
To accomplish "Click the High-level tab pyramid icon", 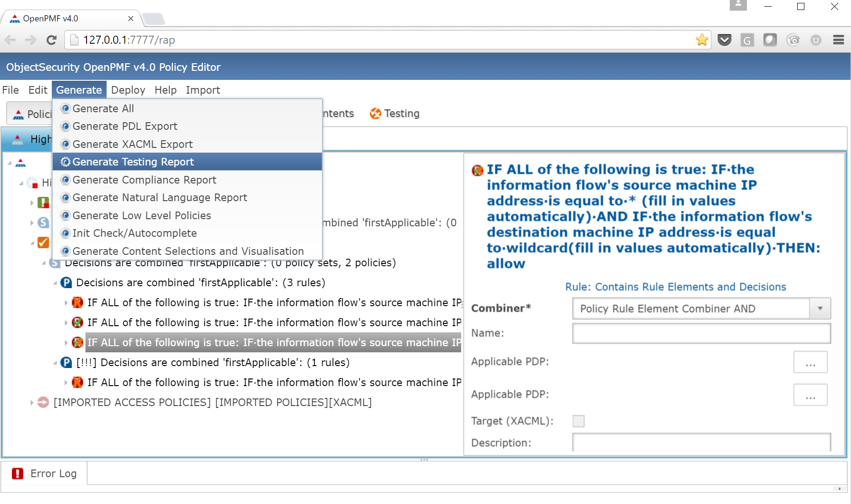I will pos(18,139).
